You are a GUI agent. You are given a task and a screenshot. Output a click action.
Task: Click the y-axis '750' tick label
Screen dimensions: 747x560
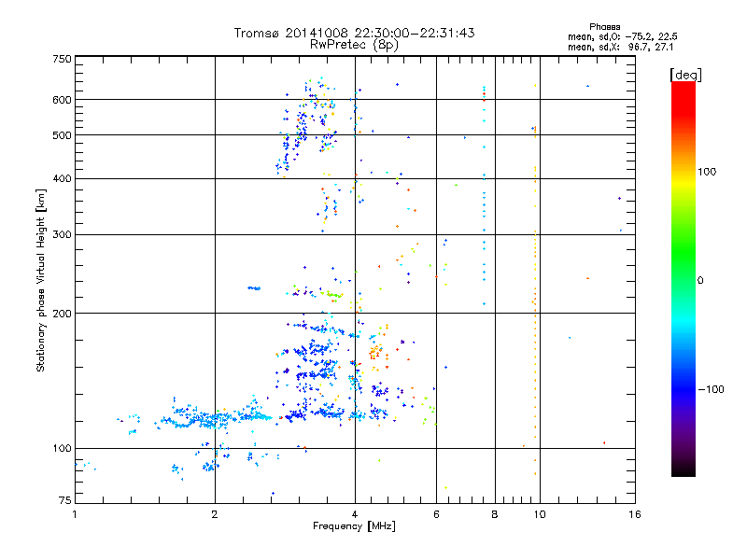(62, 59)
